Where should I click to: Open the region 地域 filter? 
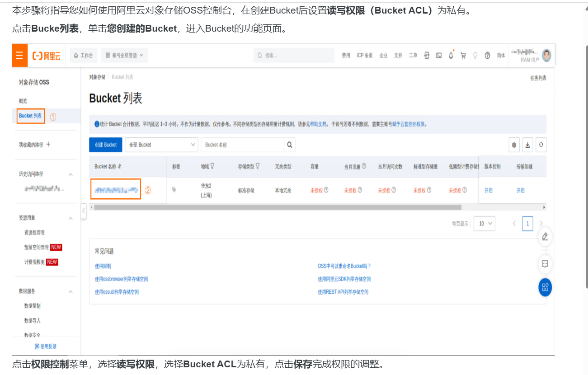pyautogui.click(x=212, y=166)
